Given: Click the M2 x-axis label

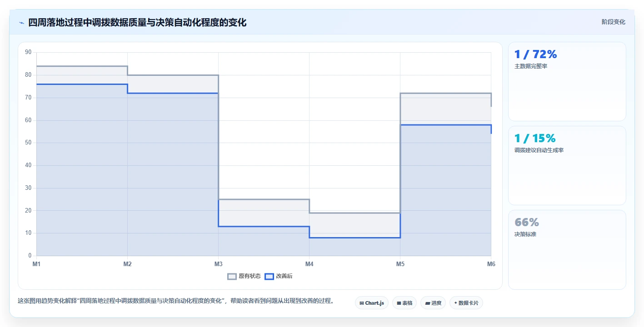Looking at the screenshot, I should click(127, 264).
